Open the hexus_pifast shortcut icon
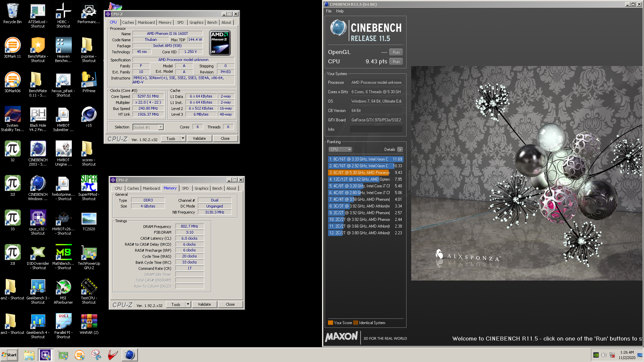 63,84
